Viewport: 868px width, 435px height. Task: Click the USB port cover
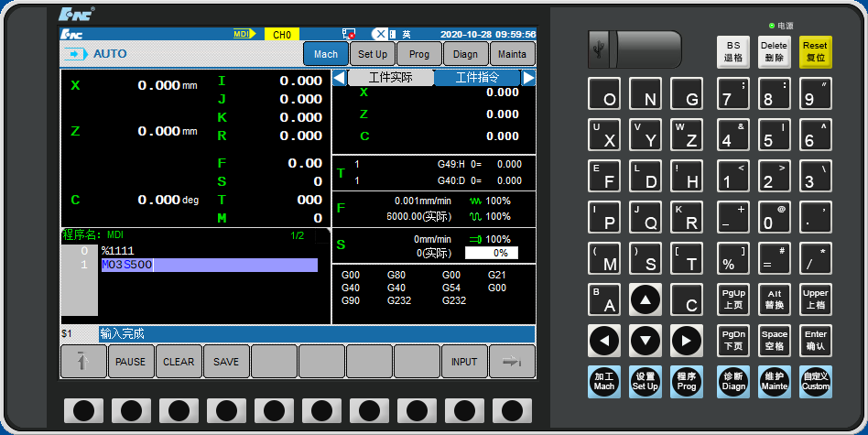click(646, 49)
